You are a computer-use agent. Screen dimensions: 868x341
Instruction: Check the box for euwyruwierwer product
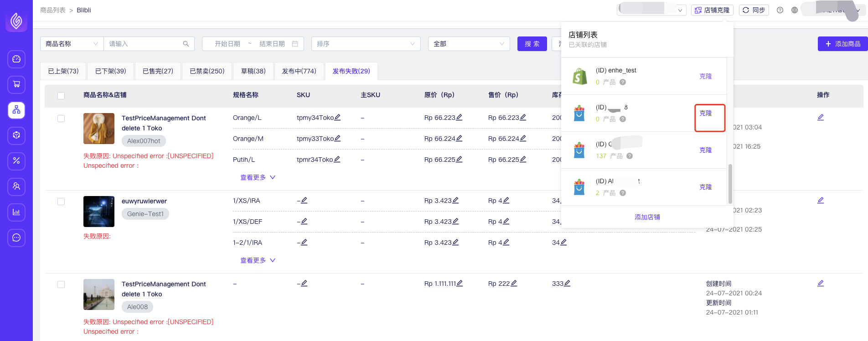click(x=61, y=201)
